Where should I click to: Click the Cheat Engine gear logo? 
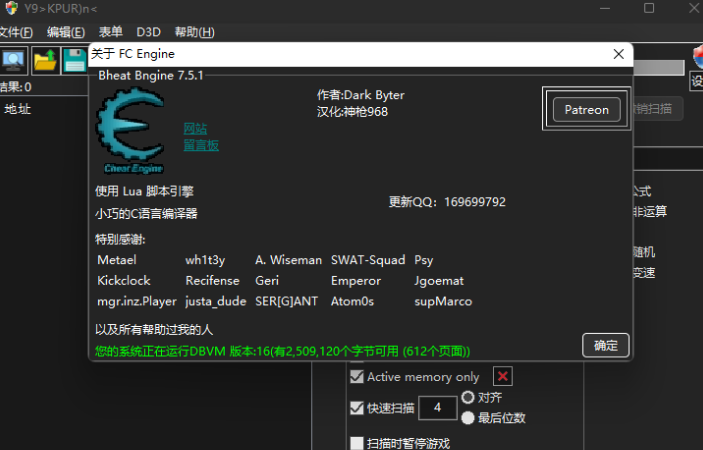click(x=130, y=130)
